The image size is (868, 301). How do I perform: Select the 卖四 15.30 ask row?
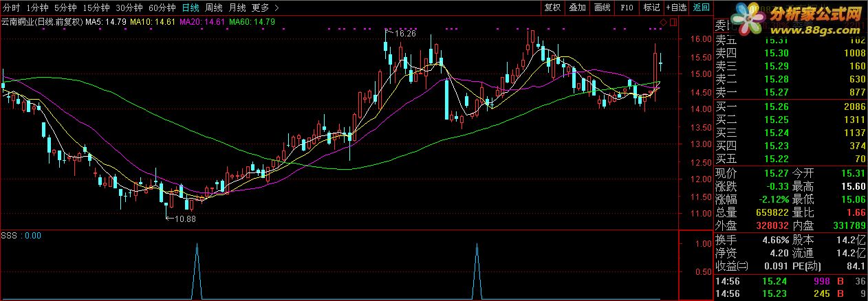click(790, 53)
